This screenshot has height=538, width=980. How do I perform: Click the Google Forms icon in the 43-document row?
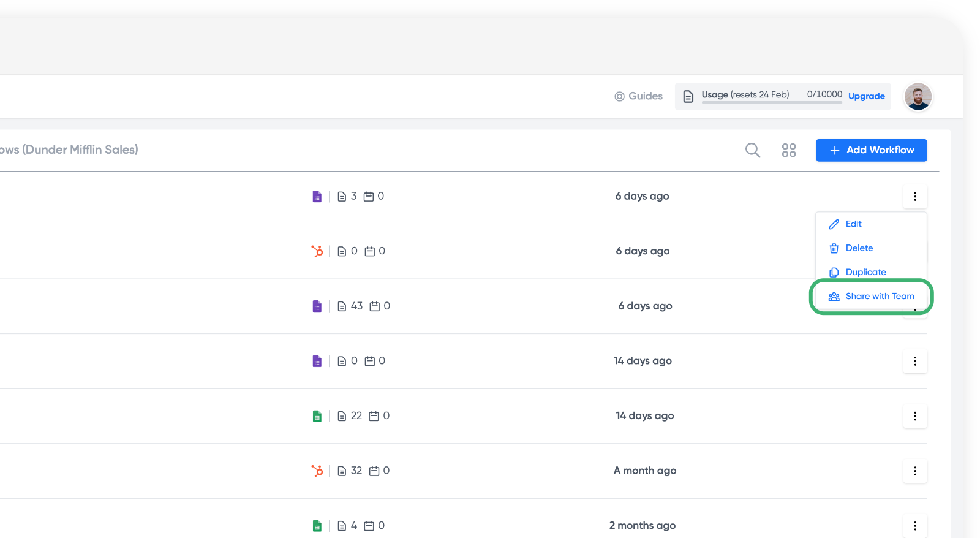[x=317, y=306]
